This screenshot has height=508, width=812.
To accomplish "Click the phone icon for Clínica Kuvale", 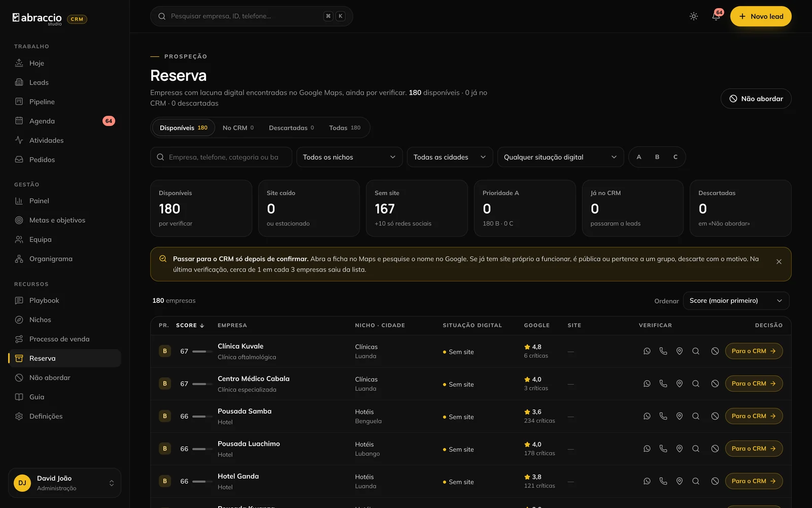I will (x=663, y=351).
